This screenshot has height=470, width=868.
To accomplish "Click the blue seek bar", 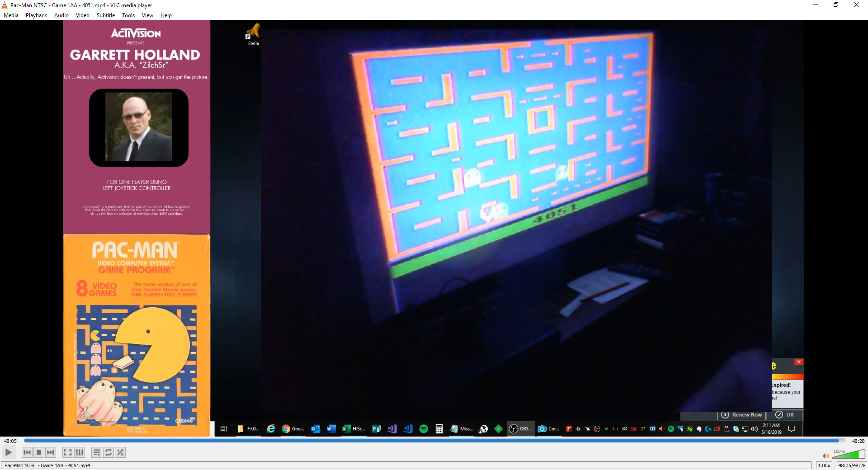I will [x=434, y=441].
